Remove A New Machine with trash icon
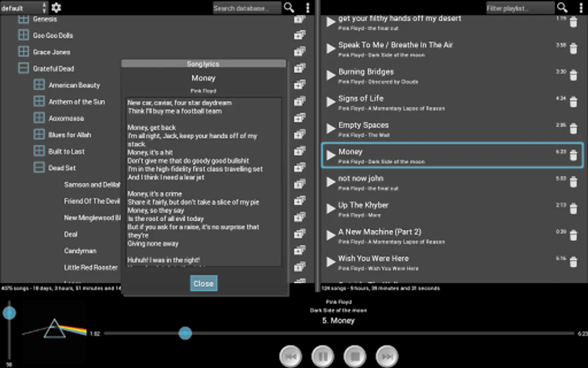The height and width of the screenshot is (368, 588). (573, 235)
